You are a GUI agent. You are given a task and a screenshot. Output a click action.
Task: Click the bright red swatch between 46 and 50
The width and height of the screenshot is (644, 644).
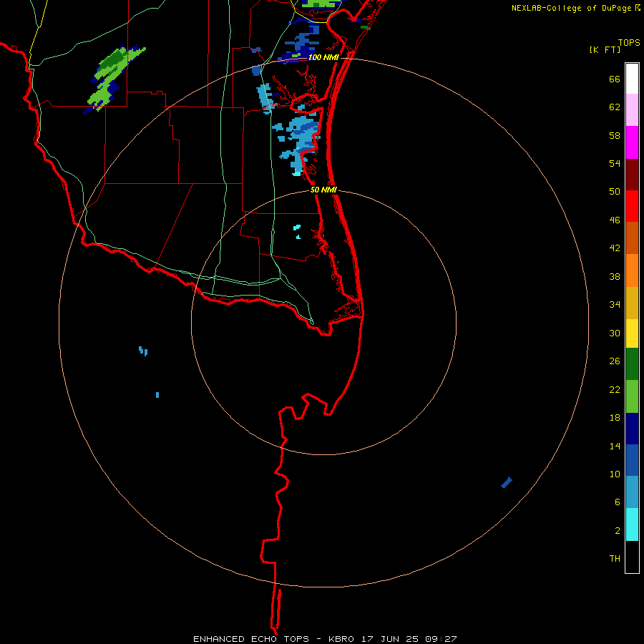632,206
